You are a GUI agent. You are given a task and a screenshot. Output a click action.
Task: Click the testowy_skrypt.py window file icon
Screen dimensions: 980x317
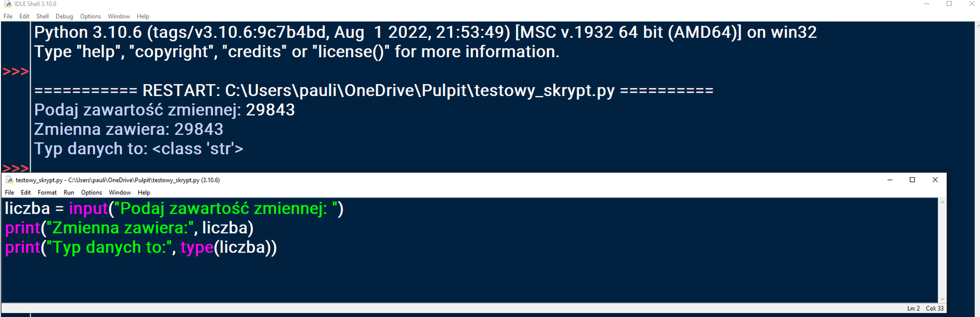(x=9, y=180)
